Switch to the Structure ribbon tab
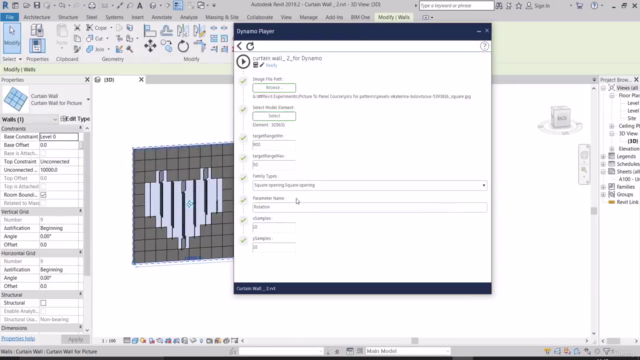Image resolution: width=640 pixels, height=360 pixels. click(x=68, y=17)
